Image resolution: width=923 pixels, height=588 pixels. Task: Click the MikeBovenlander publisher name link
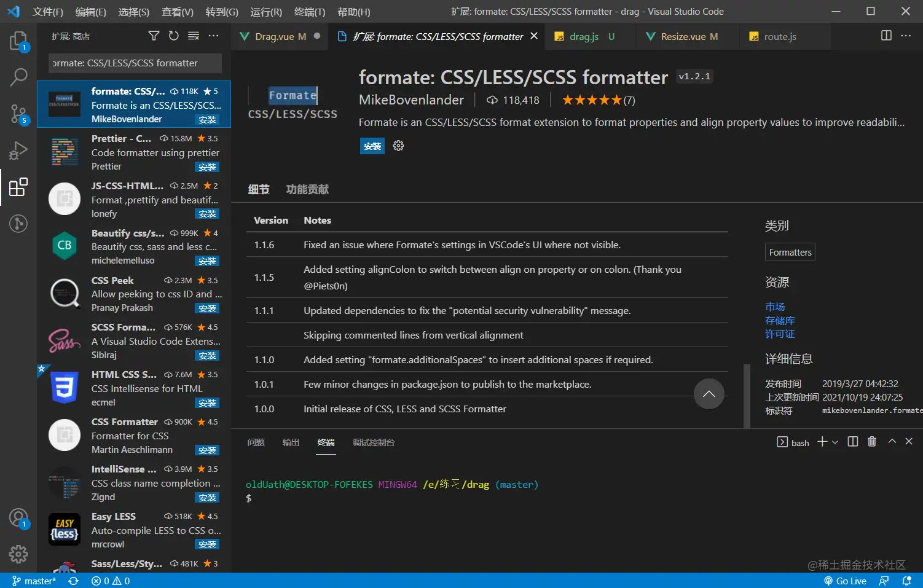(x=411, y=100)
